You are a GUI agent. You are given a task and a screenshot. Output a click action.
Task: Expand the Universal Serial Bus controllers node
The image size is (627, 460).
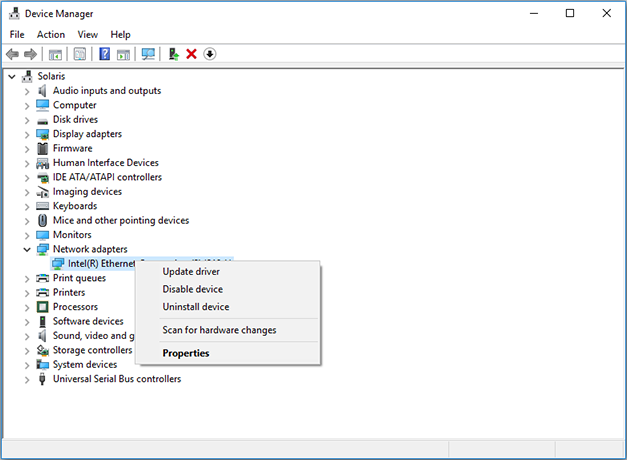(x=27, y=379)
